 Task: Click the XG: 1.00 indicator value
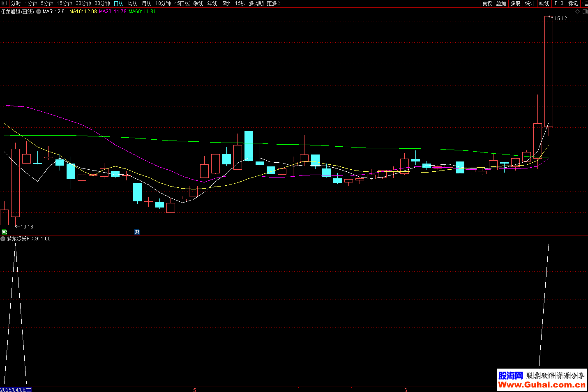coord(41,239)
